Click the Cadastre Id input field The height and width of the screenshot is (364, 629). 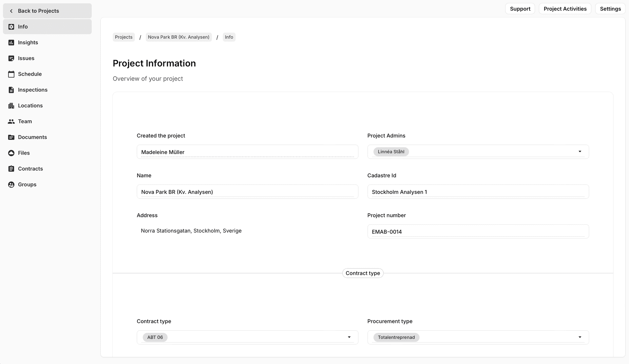pos(478,192)
